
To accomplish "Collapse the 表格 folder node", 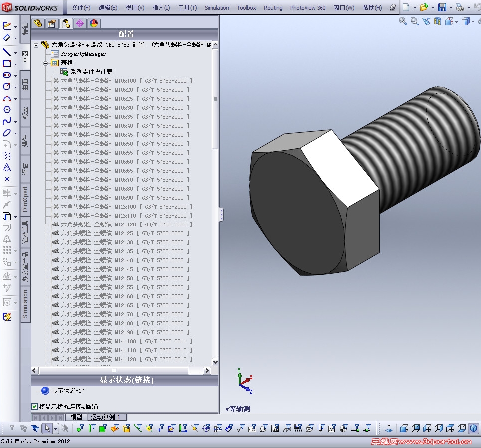I will point(46,63).
